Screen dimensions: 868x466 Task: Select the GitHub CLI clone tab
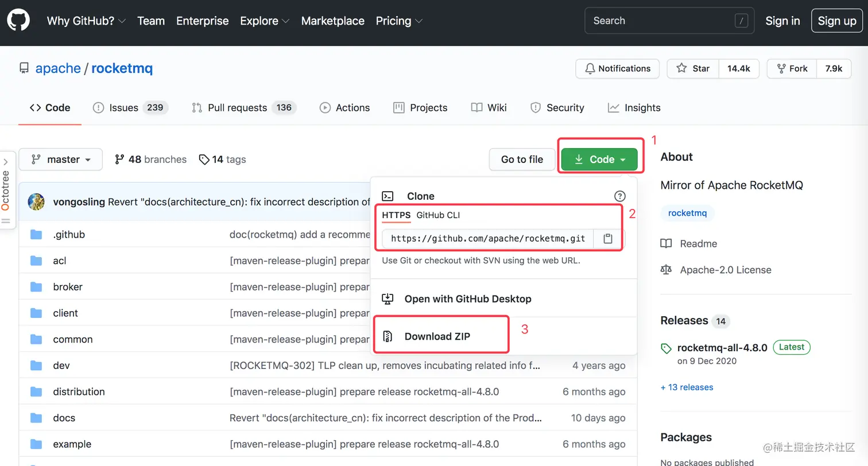point(438,215)
